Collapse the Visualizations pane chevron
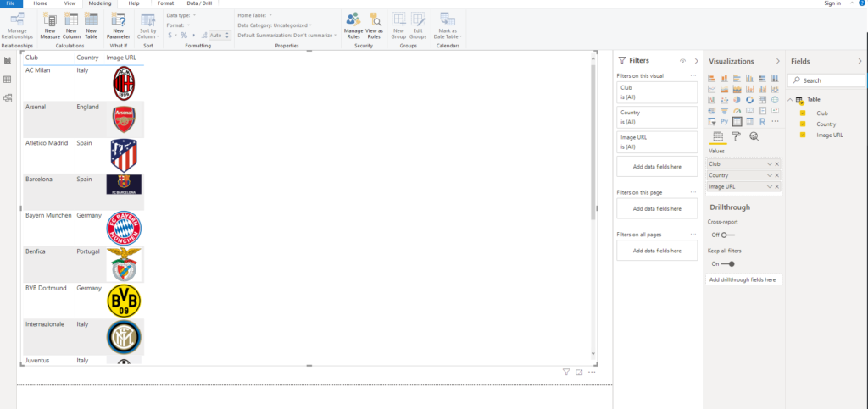Image resolution: width=868 pixels, height=409 pixels. click(778, 61)
